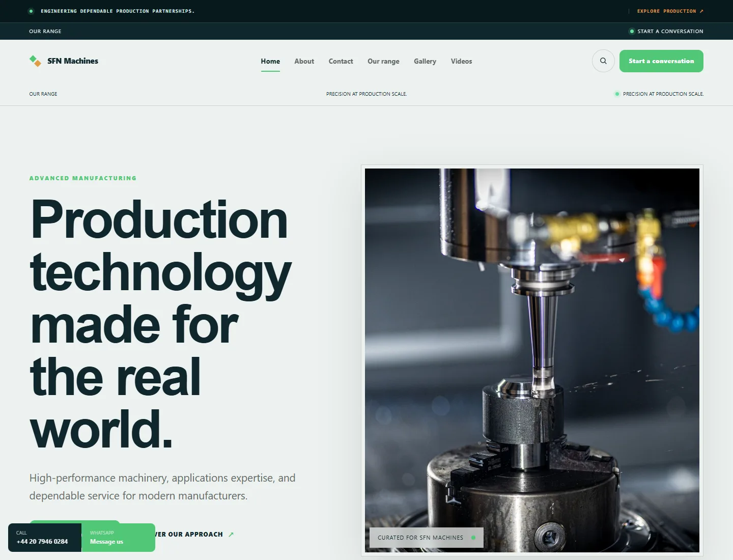733x560 pixels.
Task: Click the centered Precision at Production Scale text
Action: [x=366, y=94]
